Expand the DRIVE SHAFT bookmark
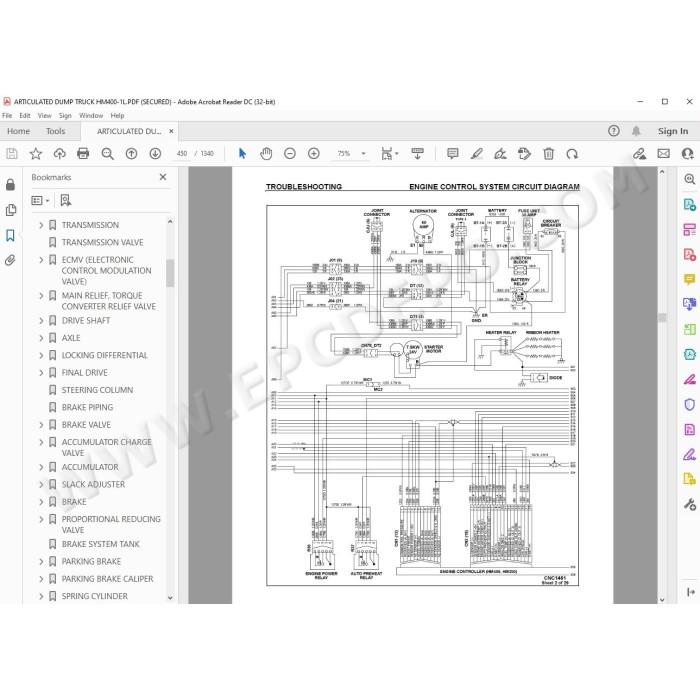Viewport: 700px width, 700px height. click(x=41, y=321)
